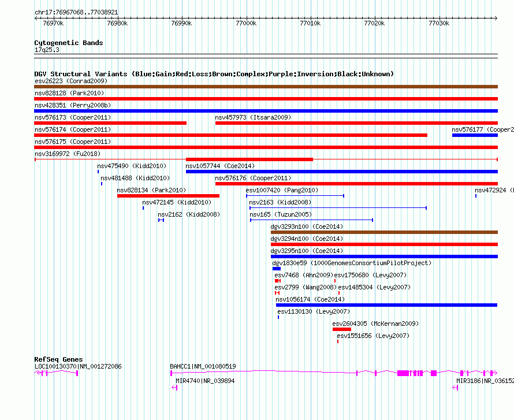Open the MIR3186 gene label

[485, 381]
